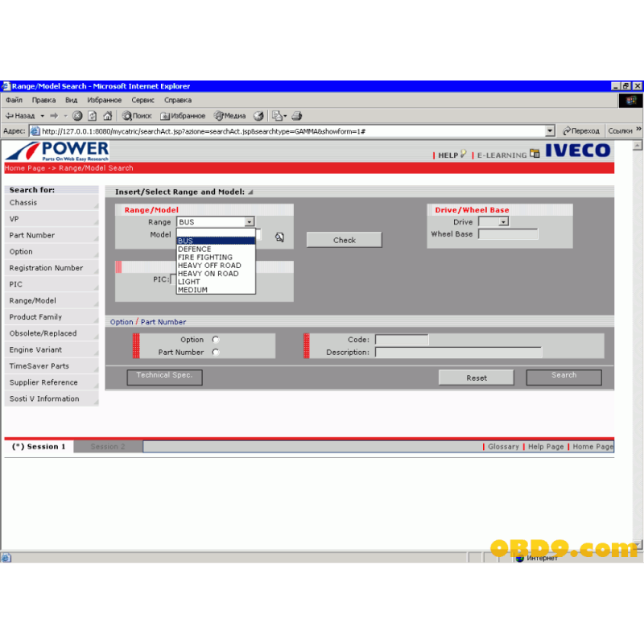Screen dimensions: 644x644
Task: Open the Вид menu
Action: [x=71, y=100]
